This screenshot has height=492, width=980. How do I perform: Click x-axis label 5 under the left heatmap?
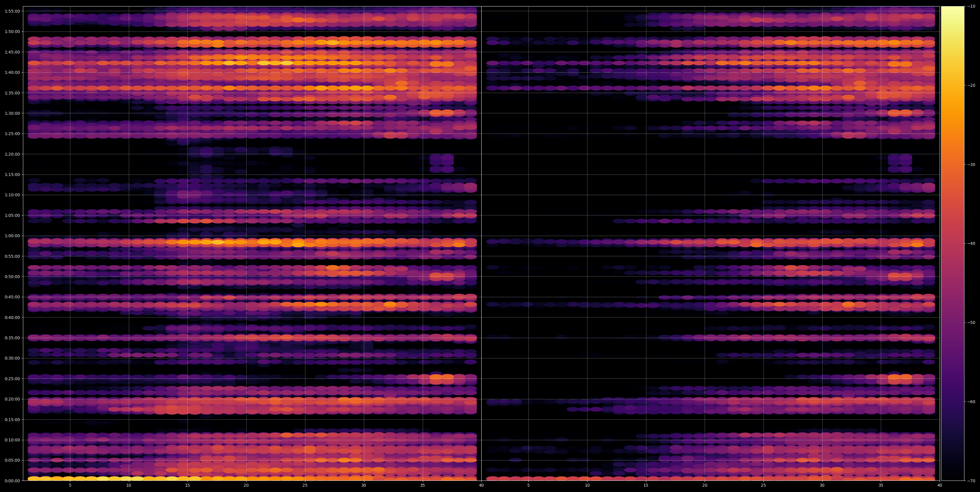[70, 486]
